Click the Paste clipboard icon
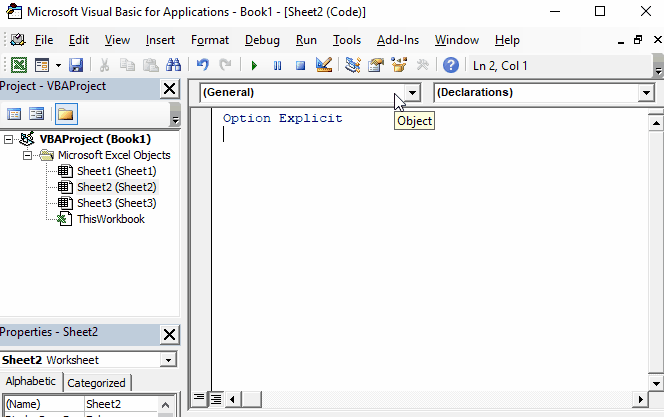Viewport: 664px width, 417px height. pyautogui.click(x=150, y=65)
